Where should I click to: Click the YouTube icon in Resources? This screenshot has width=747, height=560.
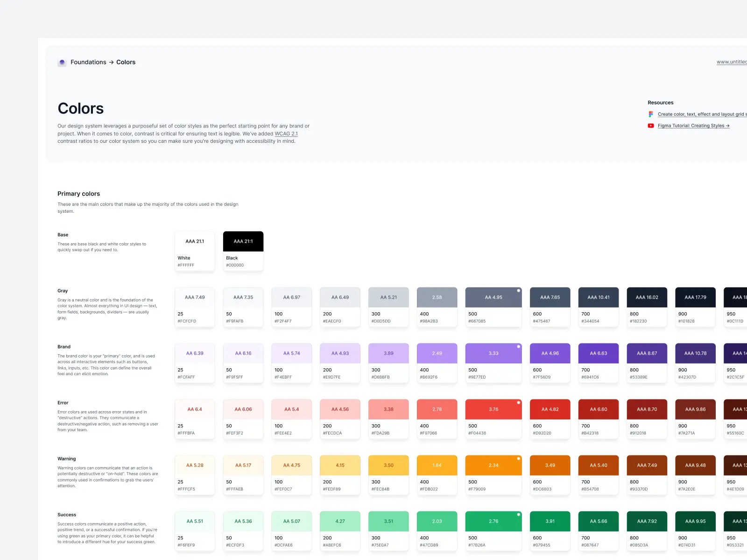point(651,126)
